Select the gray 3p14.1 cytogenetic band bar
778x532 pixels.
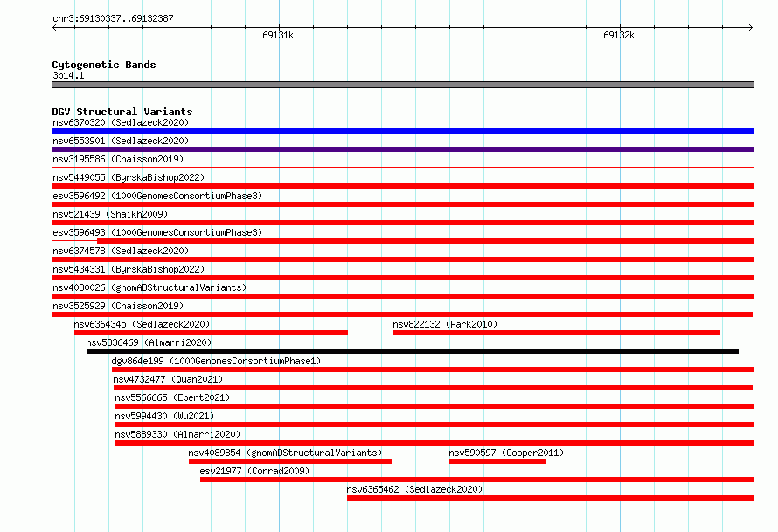402,85
